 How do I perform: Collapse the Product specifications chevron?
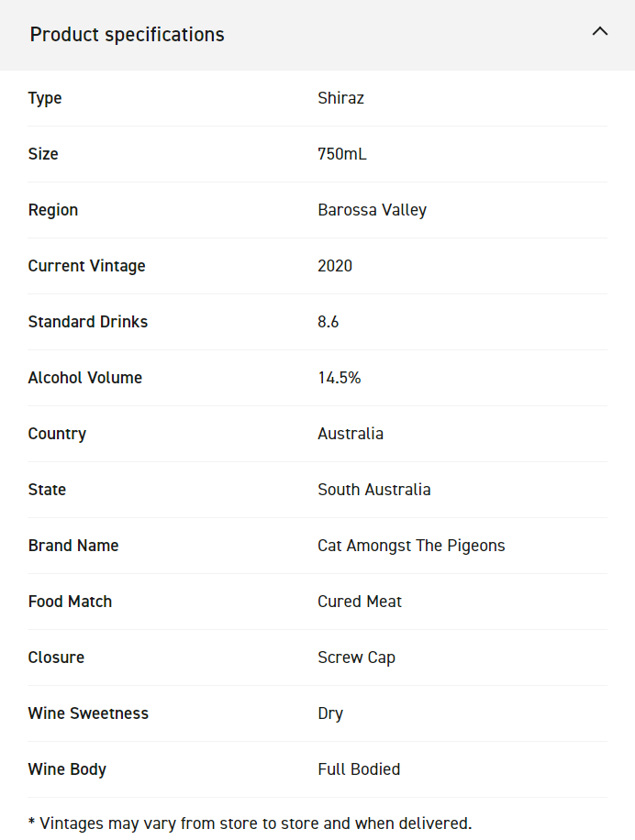click(x=600, y=31)
